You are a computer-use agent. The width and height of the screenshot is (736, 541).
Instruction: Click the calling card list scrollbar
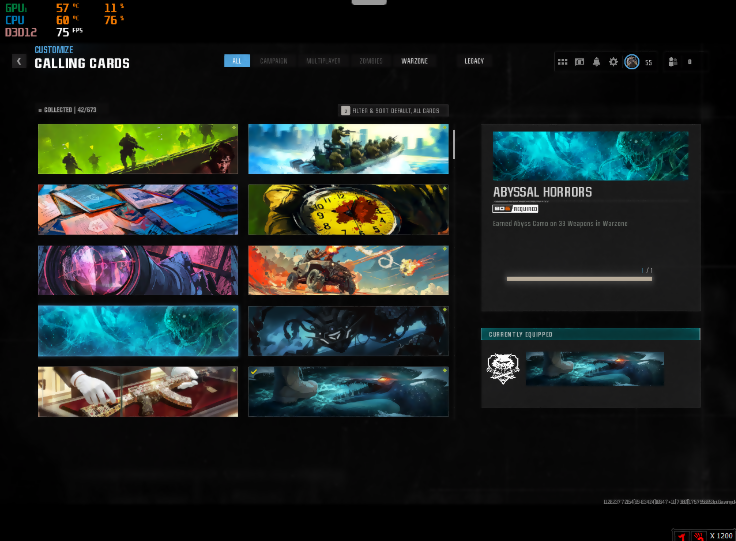pos(454,144)
